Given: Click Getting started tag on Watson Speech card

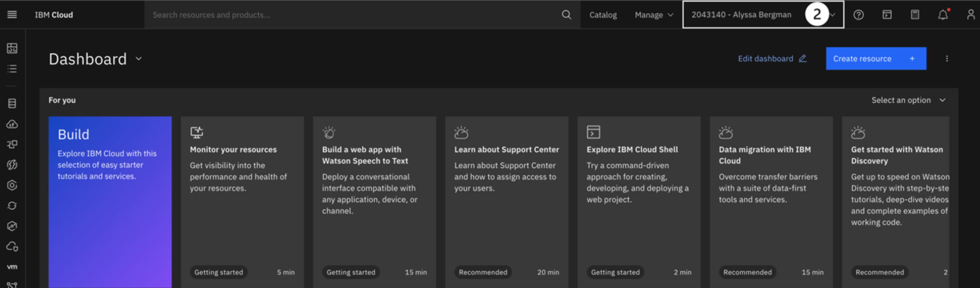Looking at the screenshot, I should [351, 272].
